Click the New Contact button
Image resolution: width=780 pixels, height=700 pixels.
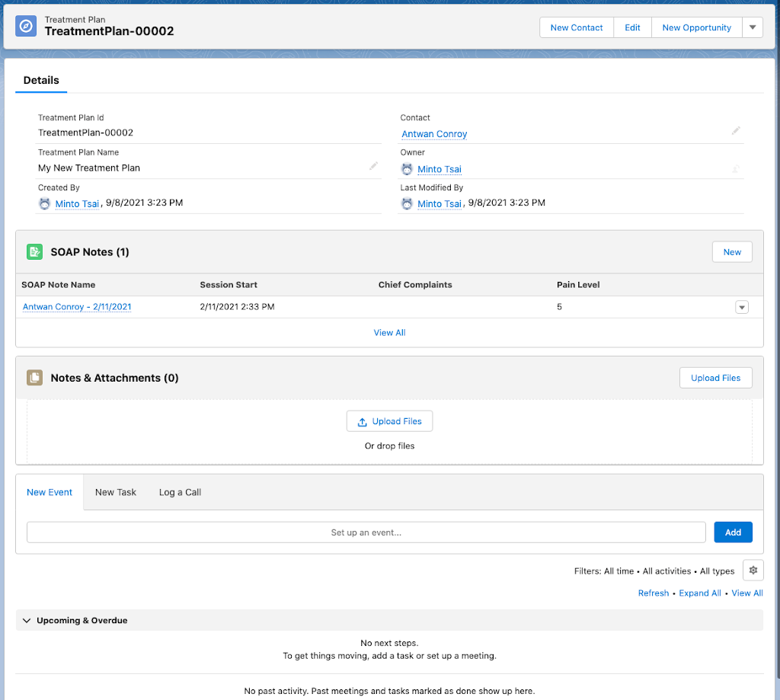[577, 27]
